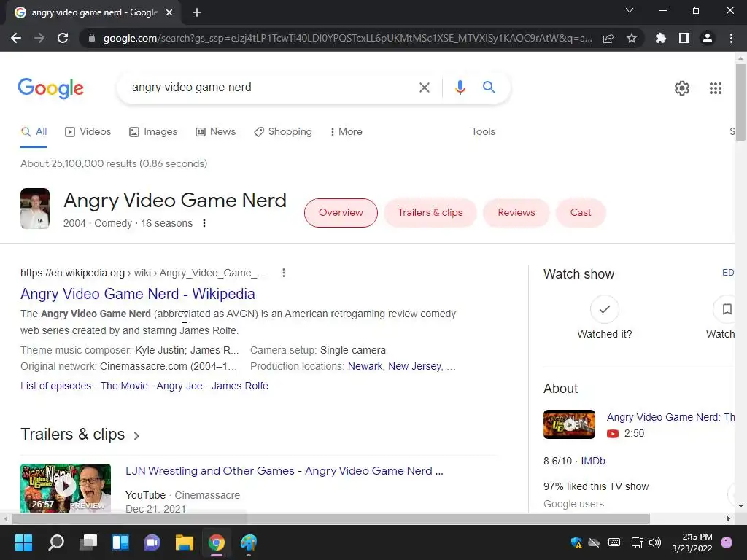Click the vertical scrollbar thumb
Screen dimensions: 747x560
click(x=740, y=102)
